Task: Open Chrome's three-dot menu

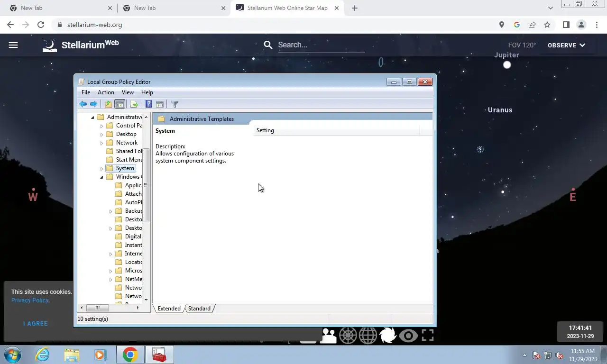Action: click(597, 25)
